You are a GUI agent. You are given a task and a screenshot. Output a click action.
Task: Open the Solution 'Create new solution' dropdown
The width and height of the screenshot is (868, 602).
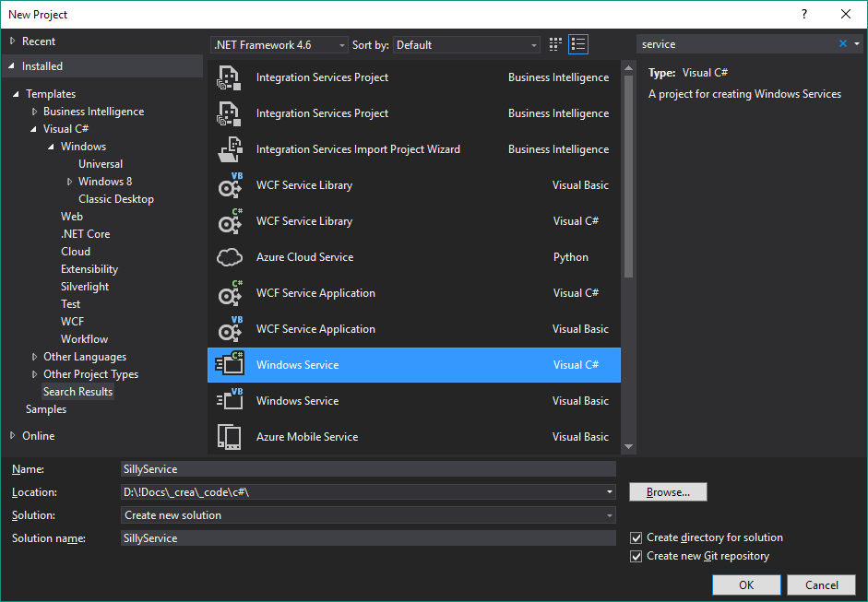pyautogui.click(x=368, y=515)
